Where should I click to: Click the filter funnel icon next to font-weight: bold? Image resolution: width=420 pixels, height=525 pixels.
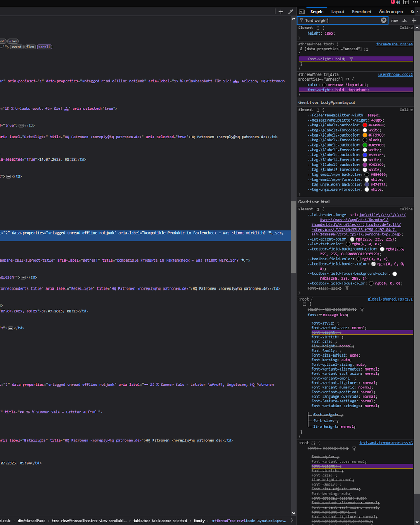point(351,59)
